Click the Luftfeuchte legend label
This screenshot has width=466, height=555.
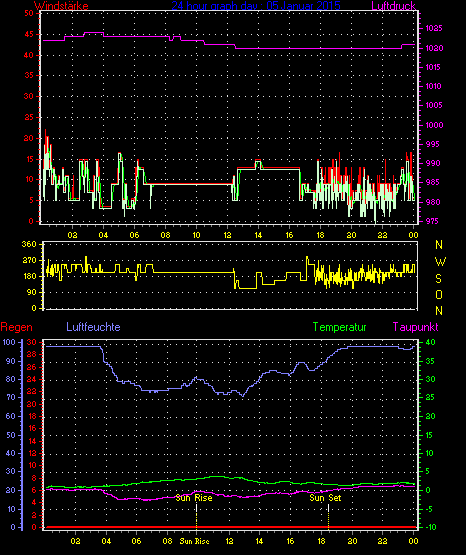93,327
